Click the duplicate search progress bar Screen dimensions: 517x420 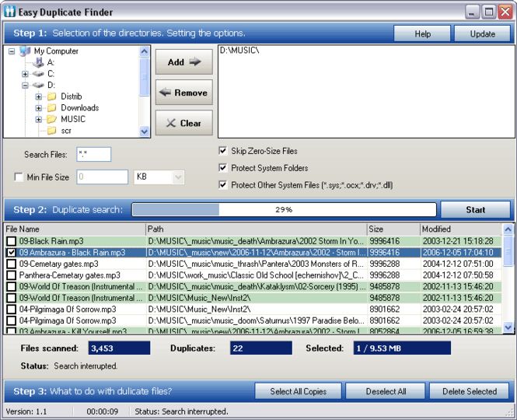click(x=284, y=210)
